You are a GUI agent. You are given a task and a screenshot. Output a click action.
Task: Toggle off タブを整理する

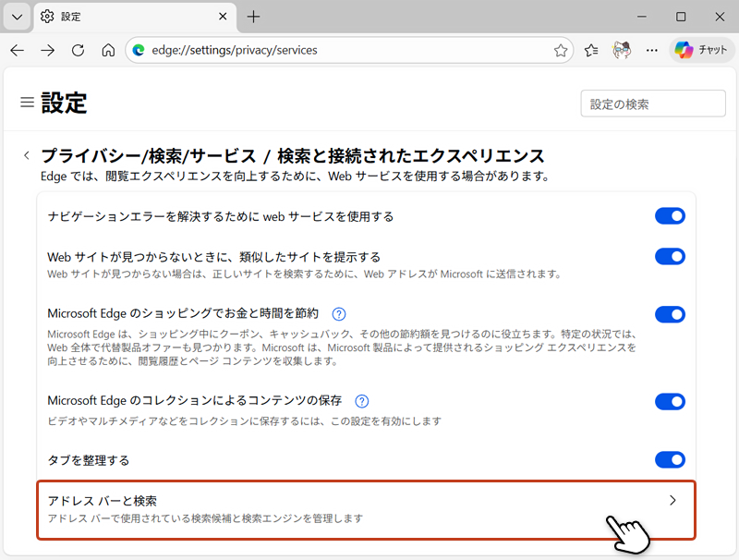point(670,459)
